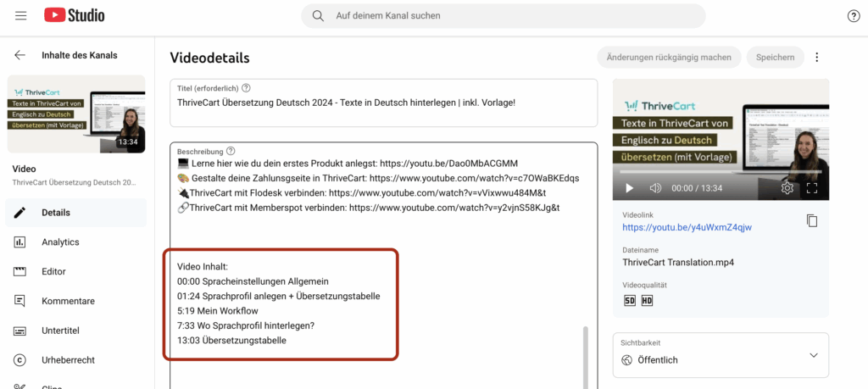Click the search magnifier icon

click(318, 16)
